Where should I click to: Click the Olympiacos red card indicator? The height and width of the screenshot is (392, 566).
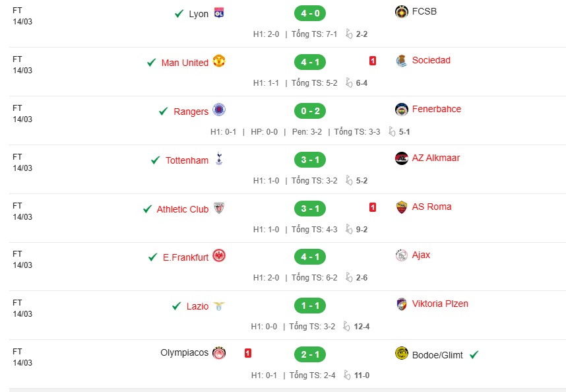coord(247,353)
